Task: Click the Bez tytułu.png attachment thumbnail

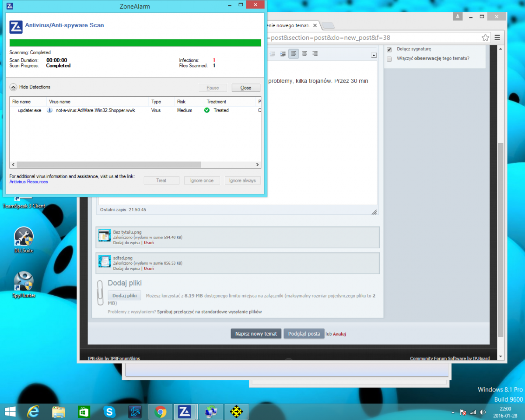Action: [x=105, y=237]
